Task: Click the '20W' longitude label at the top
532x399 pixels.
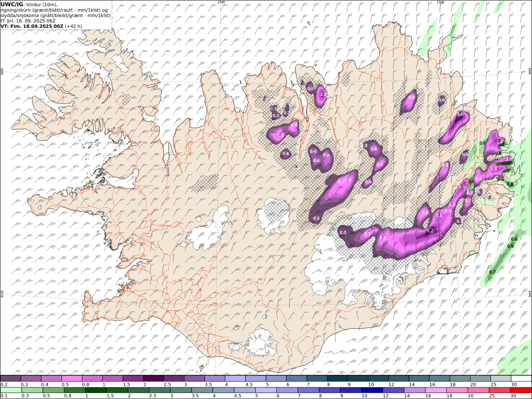Action: [x=221, y=2]
